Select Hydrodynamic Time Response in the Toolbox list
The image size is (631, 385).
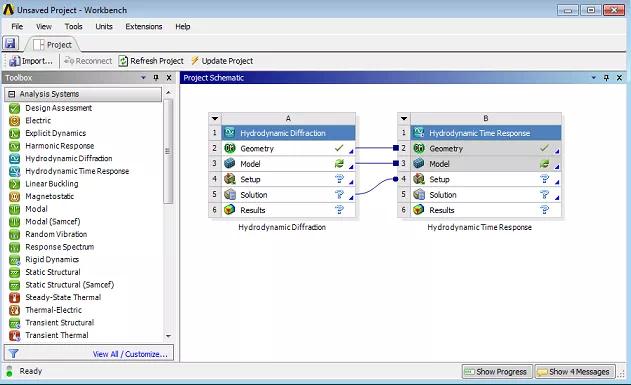click(69, 171)
